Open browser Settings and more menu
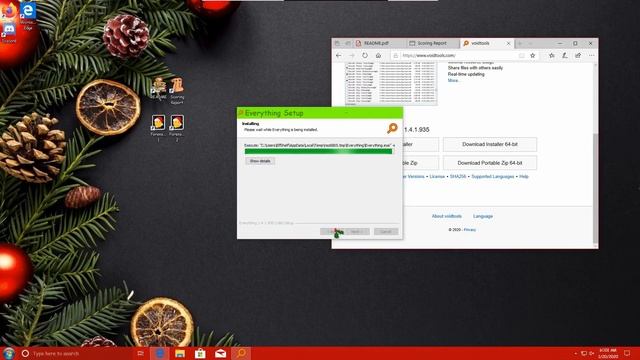640x360 pixels. point(591,56)
